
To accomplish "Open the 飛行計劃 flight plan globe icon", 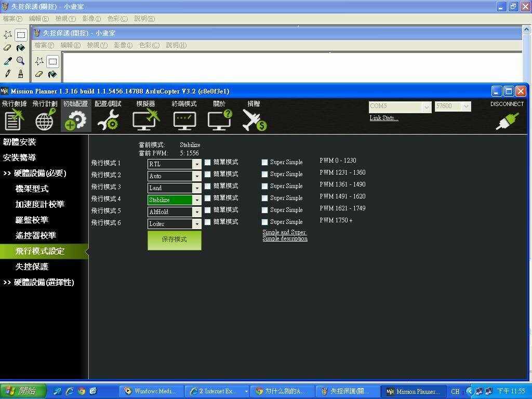I will point(45,119).
